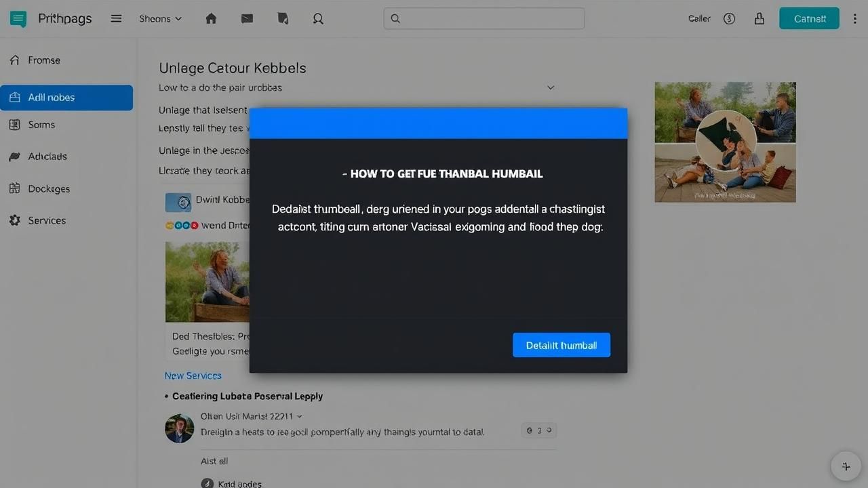The height and width of the screenshot is (488, 868).
Task: Open the Sheons dropdown
Action: pos(160,19)
